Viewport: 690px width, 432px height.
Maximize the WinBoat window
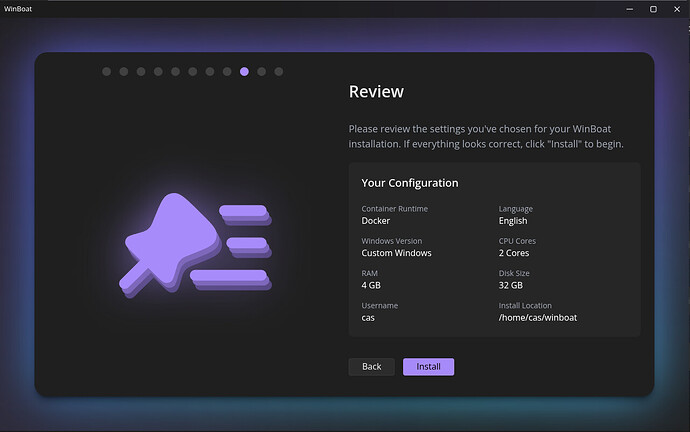(x=653, y=9)
